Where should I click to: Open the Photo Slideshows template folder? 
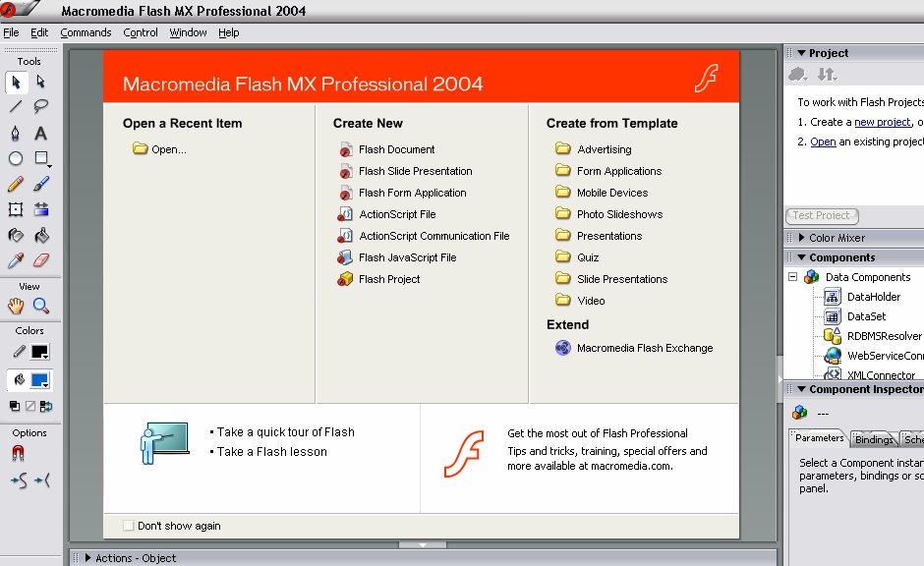click(608, 214)
